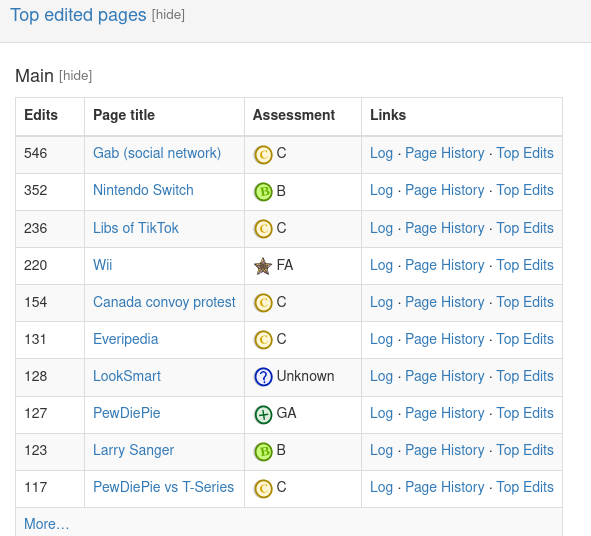Open Top Edits for Gab (social network)
This screenshot has width=591, height=536.
pos(525,153)
